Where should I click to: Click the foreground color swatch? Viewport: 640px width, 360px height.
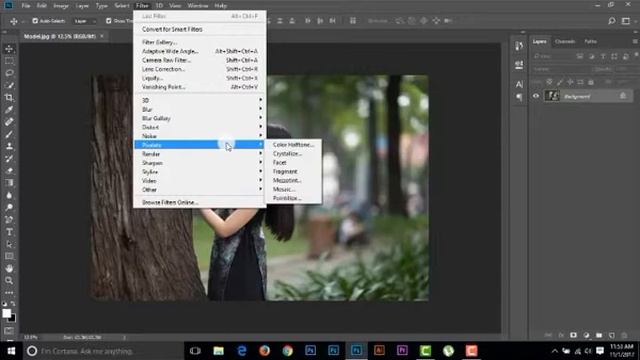[7, 313]
